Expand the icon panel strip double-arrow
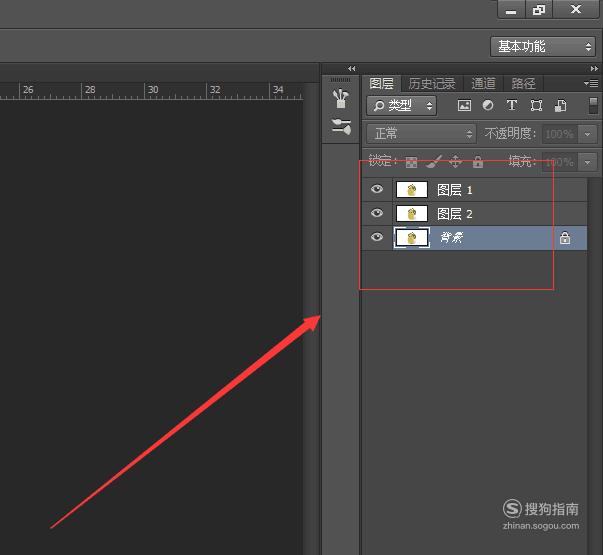 click(351, 68)
